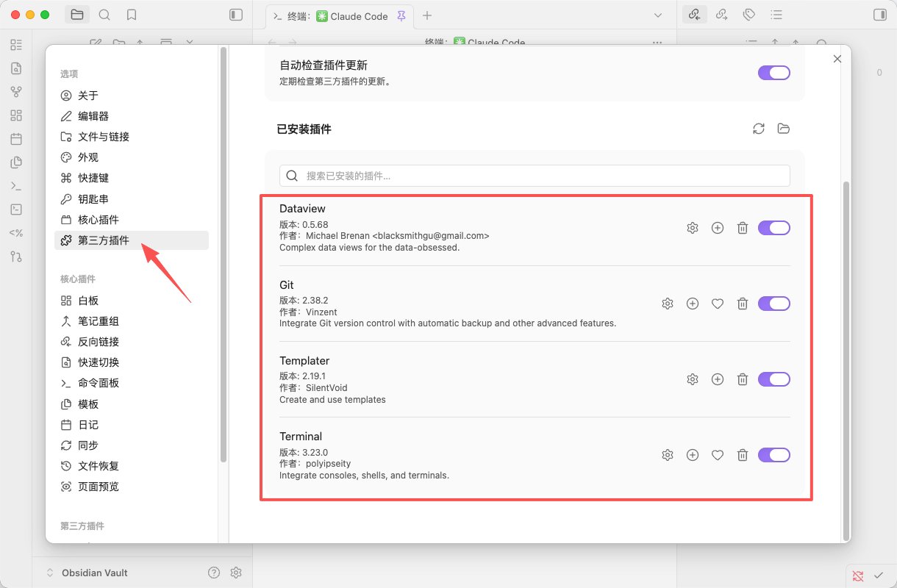Viewport: 897px width, 588px height.
Task: Open 快速切换 core plugin settings
Action: click(132, 362)
